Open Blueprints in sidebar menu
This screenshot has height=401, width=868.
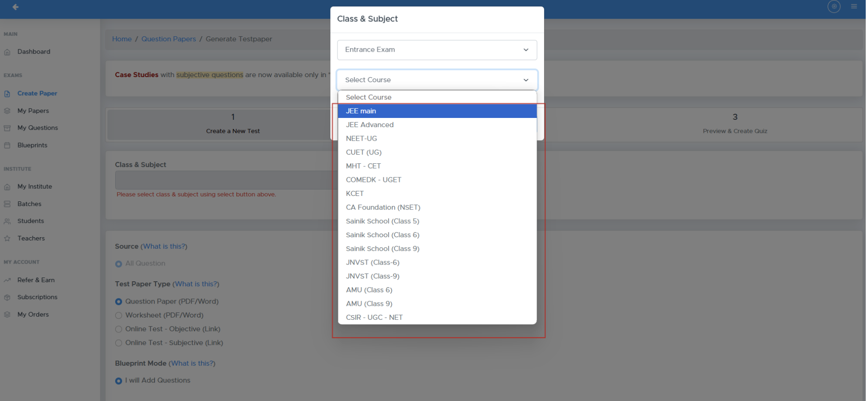pos(32,145)
